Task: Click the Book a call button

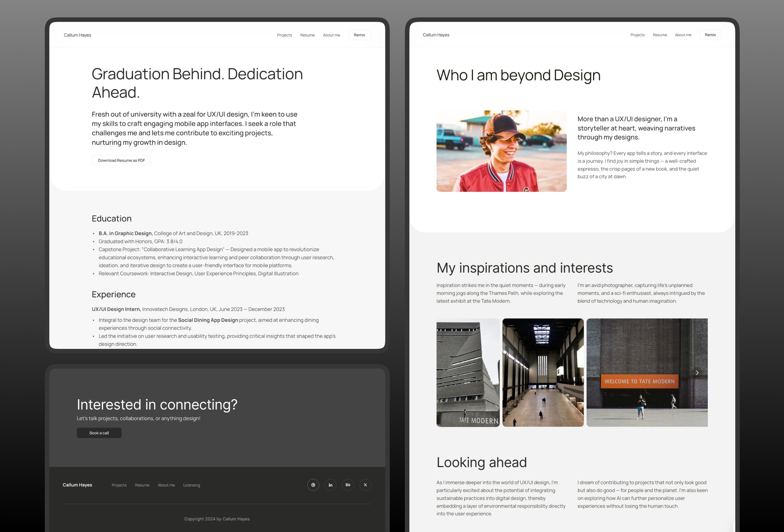Action: [x=99, y=433]
